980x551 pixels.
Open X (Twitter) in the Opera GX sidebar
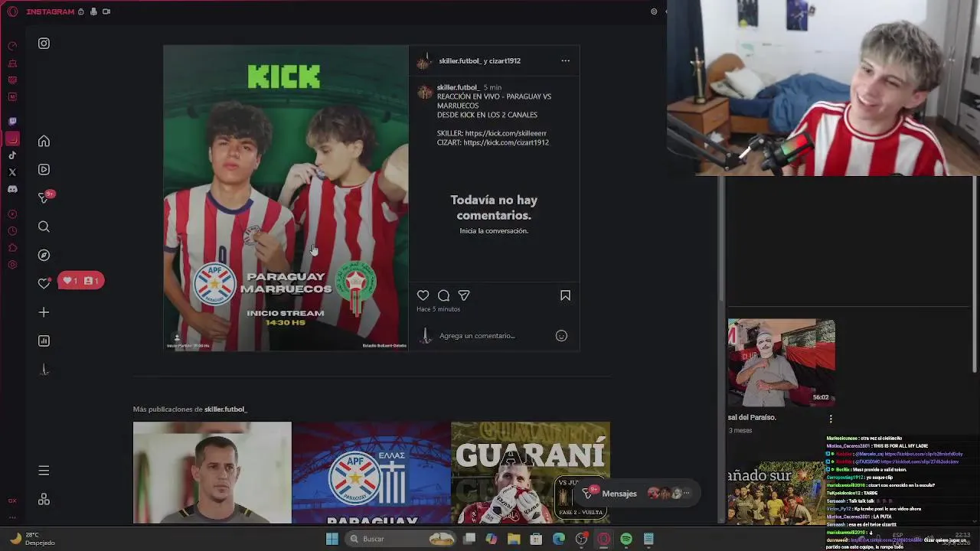click(x=12, y=172)
